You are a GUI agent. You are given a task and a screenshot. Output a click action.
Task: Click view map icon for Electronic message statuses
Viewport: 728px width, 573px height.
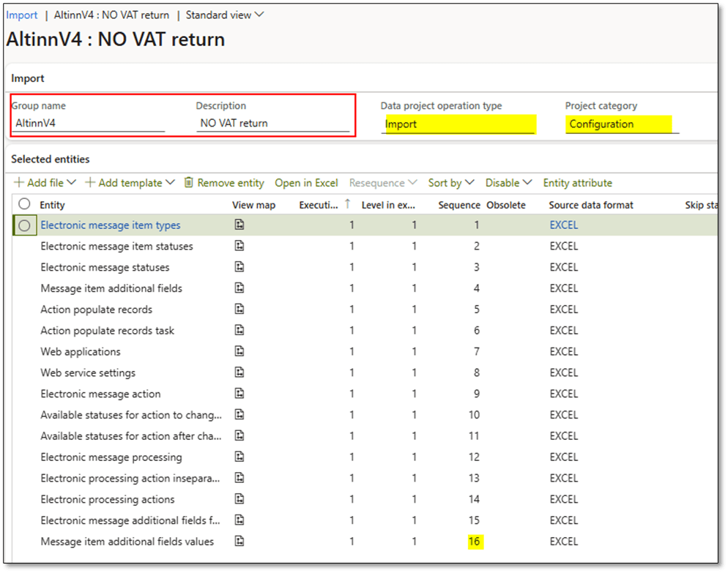pyautogui.click(x=239, y=267)
